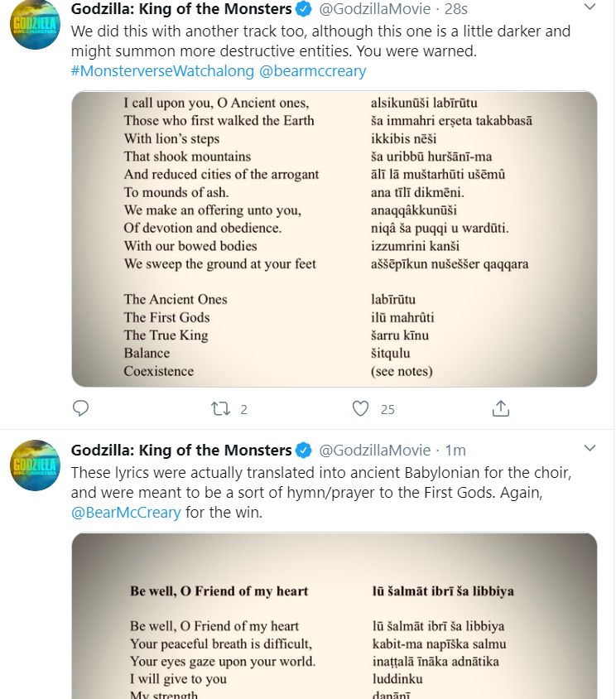Viewport: 616px width, 699px height.
Task: Click verified badge on second tweet
Action: [x=304, y=451]
